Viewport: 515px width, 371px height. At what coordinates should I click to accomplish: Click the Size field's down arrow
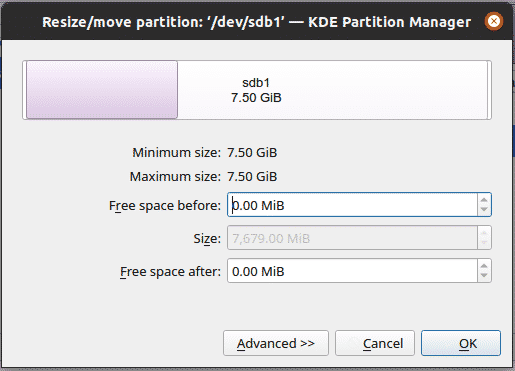[x=484, y=243]
